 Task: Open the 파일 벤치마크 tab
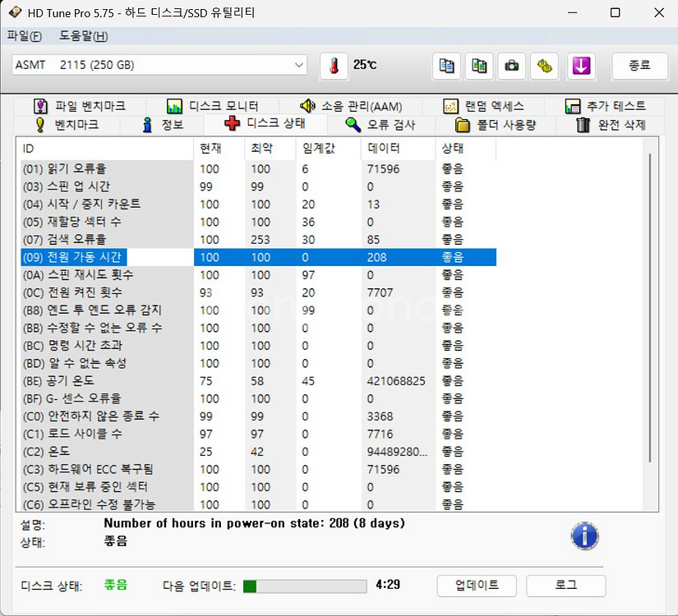80,106
